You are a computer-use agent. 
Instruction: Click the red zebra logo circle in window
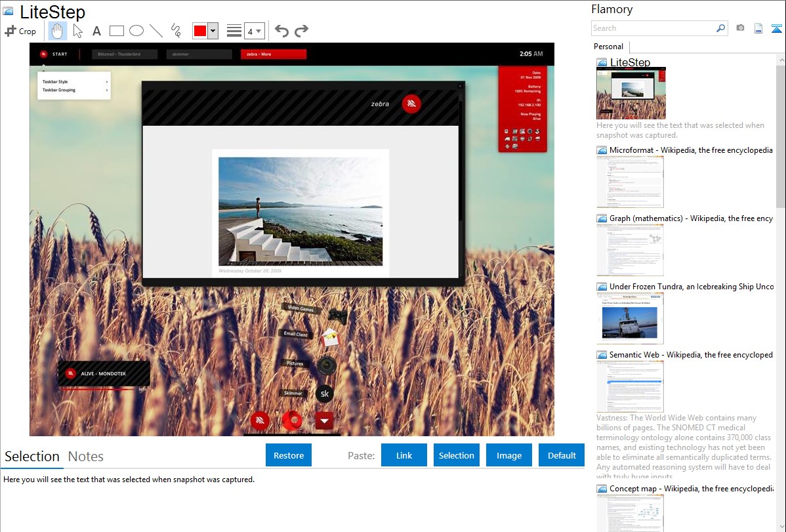click(411, 104)
